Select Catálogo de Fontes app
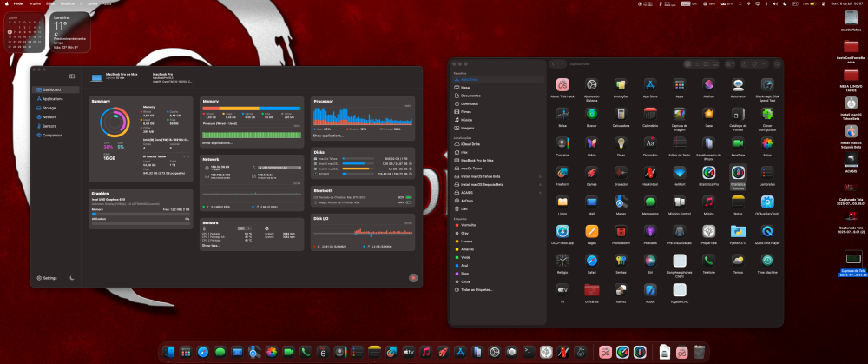The height and width of the screenshot is (364, 868). pos(738,114)
